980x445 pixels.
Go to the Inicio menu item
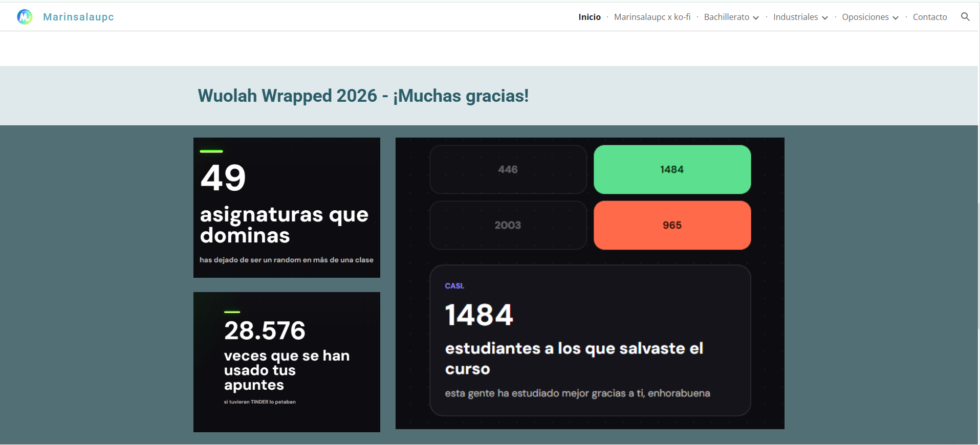[x=590, y=17]
